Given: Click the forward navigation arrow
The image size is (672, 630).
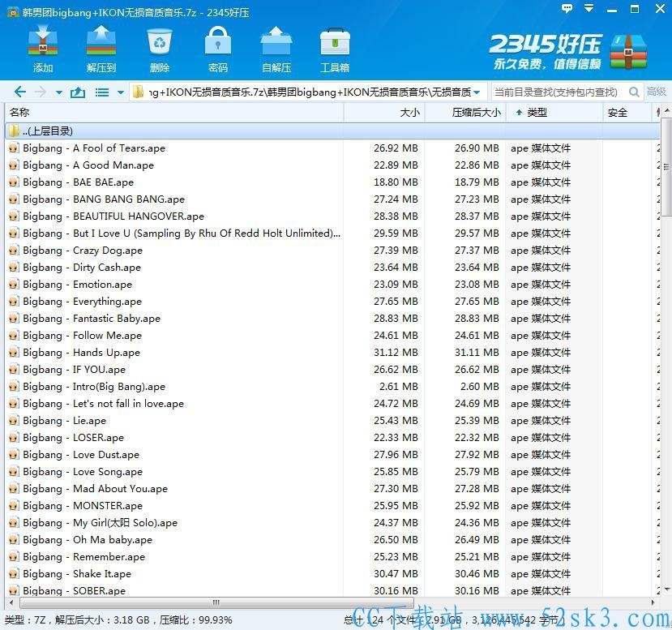Looking at the screenshot, I should coord(40,92).
